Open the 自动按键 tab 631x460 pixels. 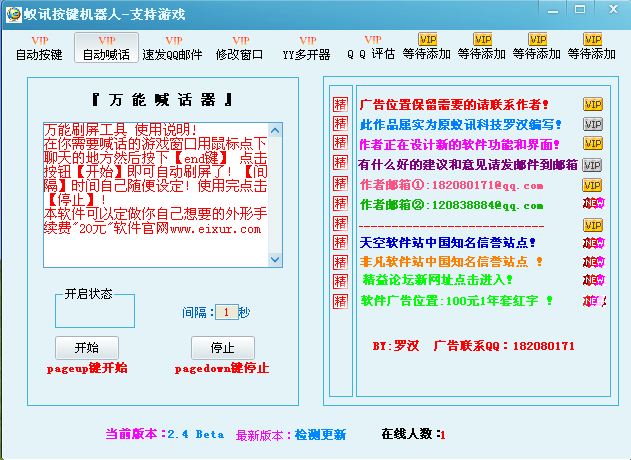pos(39,48)
